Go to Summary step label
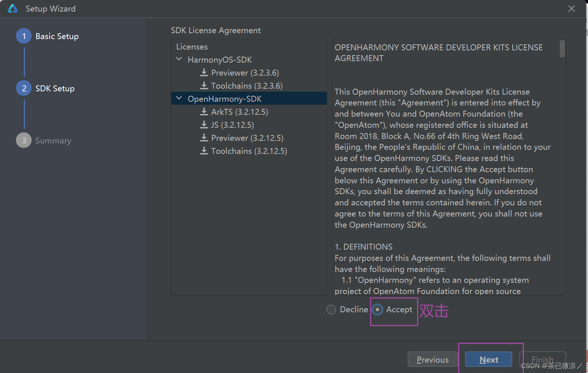The width and height of the screenshot is (588, 373). tap(53, 140)
